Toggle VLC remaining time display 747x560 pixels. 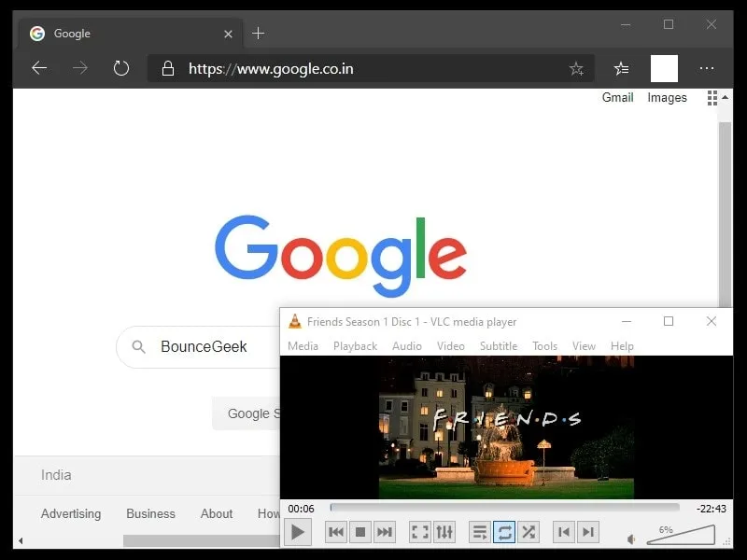(x=711, y=509)
